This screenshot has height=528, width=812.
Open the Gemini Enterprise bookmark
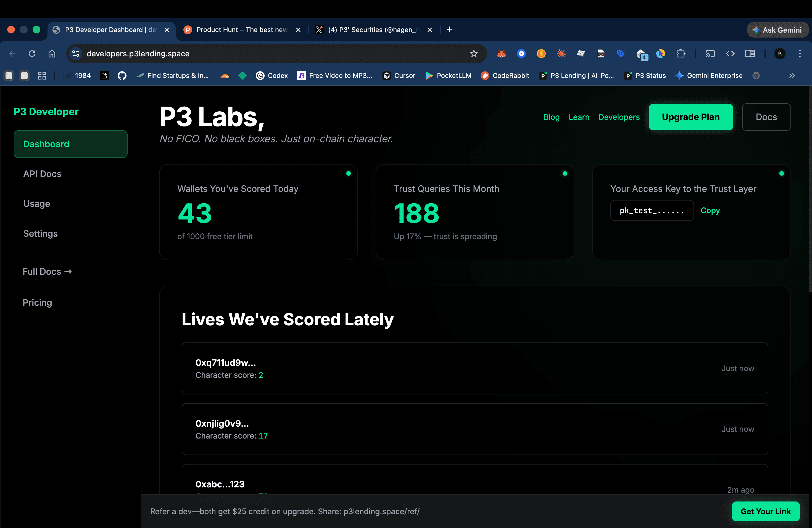[x=709, y=75]
